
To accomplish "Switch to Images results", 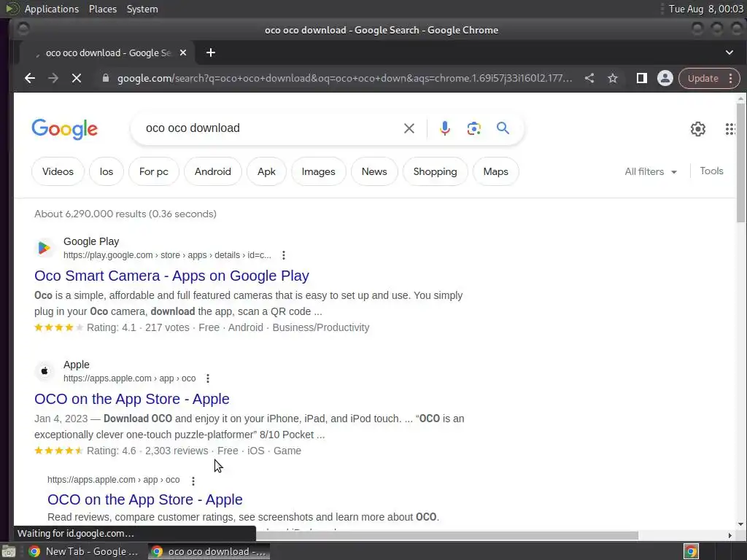I will pos(318,171).
